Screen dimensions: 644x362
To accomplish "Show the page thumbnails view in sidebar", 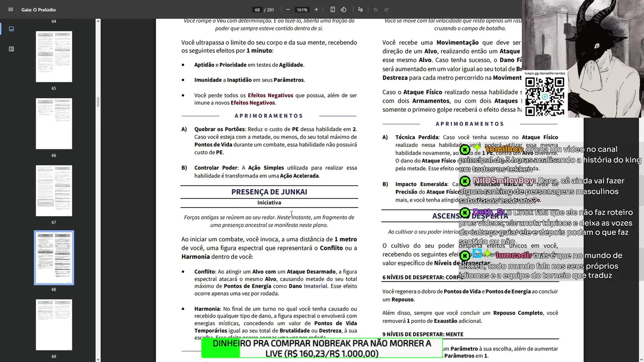I will (12, 29).
